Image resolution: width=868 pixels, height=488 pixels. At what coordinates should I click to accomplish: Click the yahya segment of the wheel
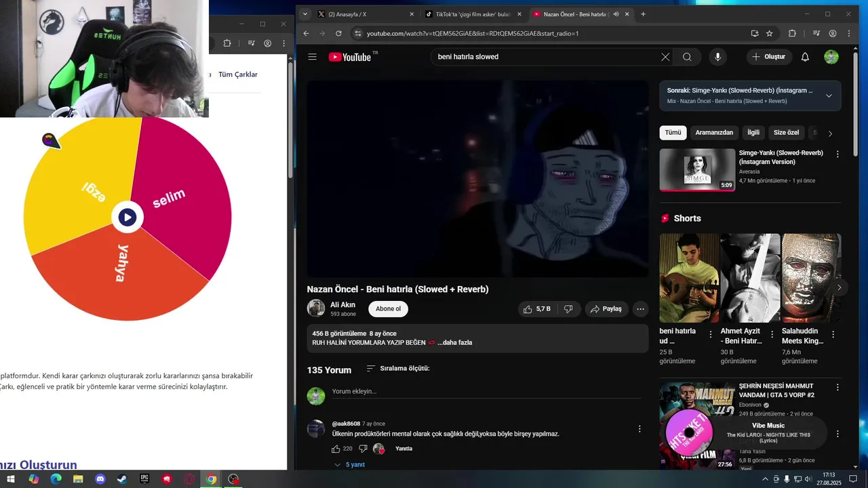(x=121, y=271)
